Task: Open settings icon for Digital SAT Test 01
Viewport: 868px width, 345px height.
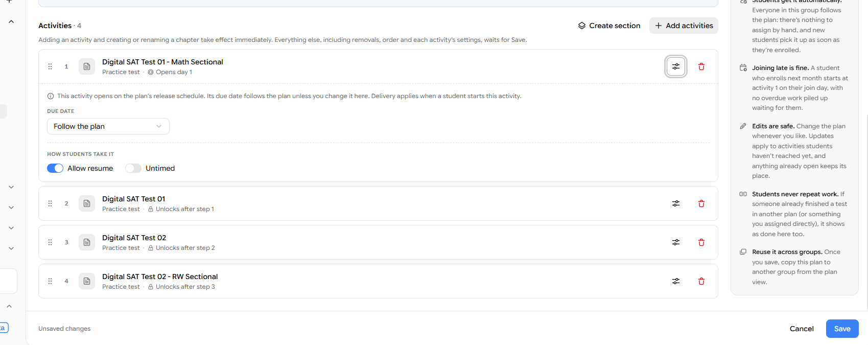Action: pos(675,203)
